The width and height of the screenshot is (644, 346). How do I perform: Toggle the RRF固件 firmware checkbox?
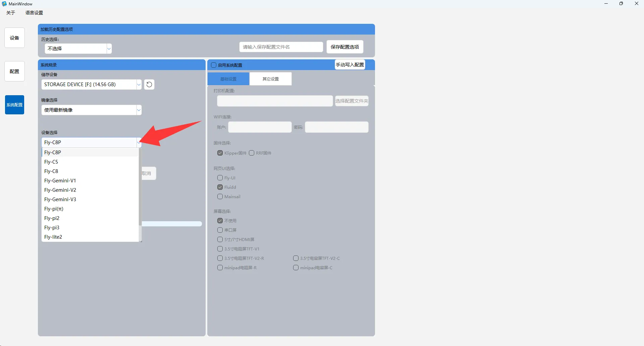[x=252, y=153]
